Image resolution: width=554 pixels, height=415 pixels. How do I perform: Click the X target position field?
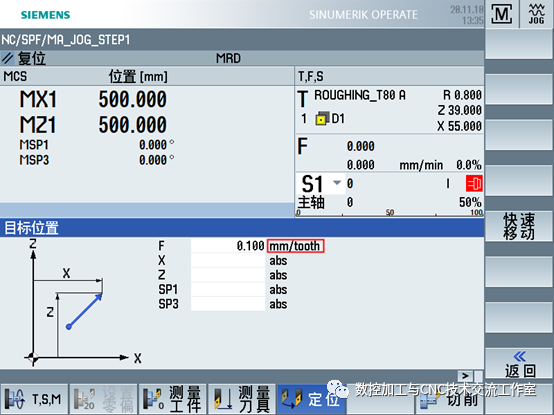coord(228,261)
